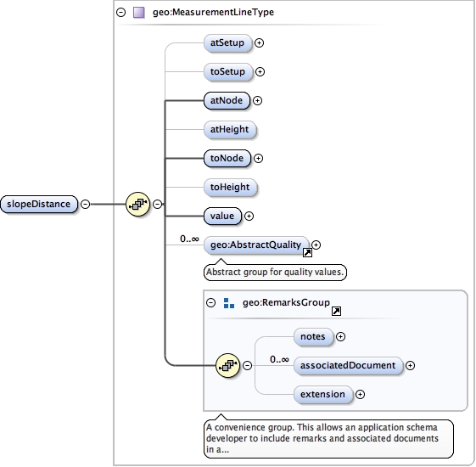Click the reference arrow icon on geo:AbstractQuality

pyautogui.click(x=307, y=252)
